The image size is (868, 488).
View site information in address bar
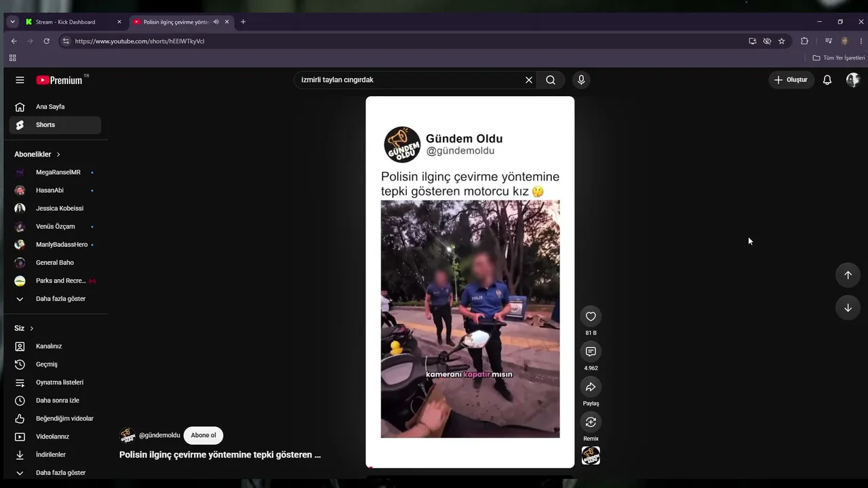pos(65,41)
